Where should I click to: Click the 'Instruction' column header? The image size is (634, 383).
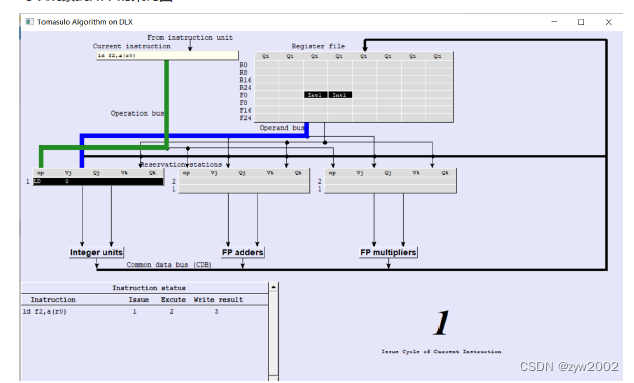pyautogui.click(x=53, y=300)
